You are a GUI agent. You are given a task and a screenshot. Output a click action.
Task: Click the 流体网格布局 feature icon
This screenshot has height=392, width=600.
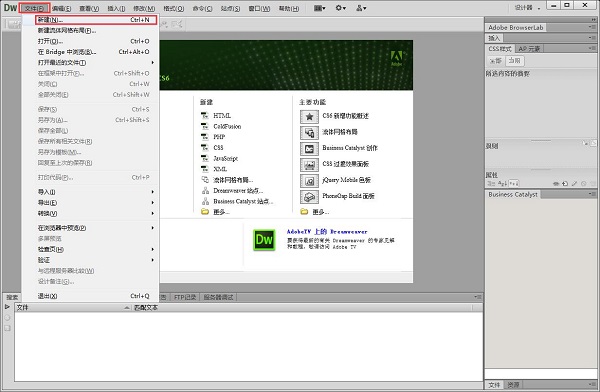pyautogui.click(x=309, y=132)
